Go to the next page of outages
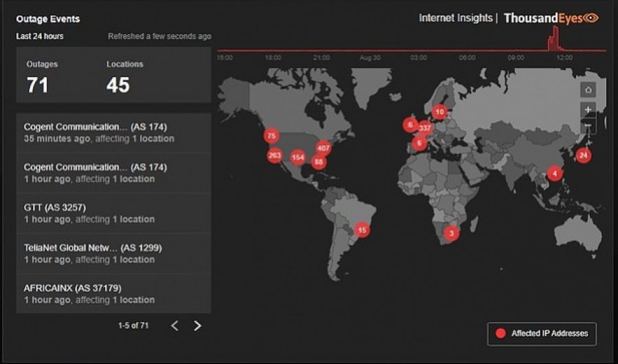Viewport: 618px width, 364px height. pyautogui.click(x=198, y=326)
